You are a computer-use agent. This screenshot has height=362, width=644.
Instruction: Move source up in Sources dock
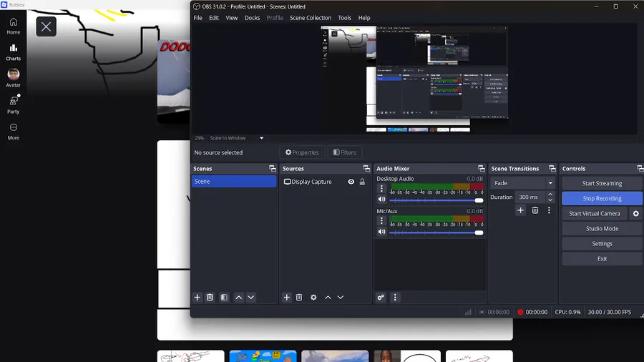(x=328, y=297)
